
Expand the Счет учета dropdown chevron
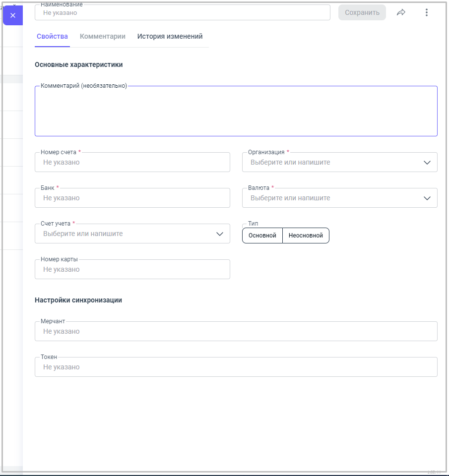point(220,234)
